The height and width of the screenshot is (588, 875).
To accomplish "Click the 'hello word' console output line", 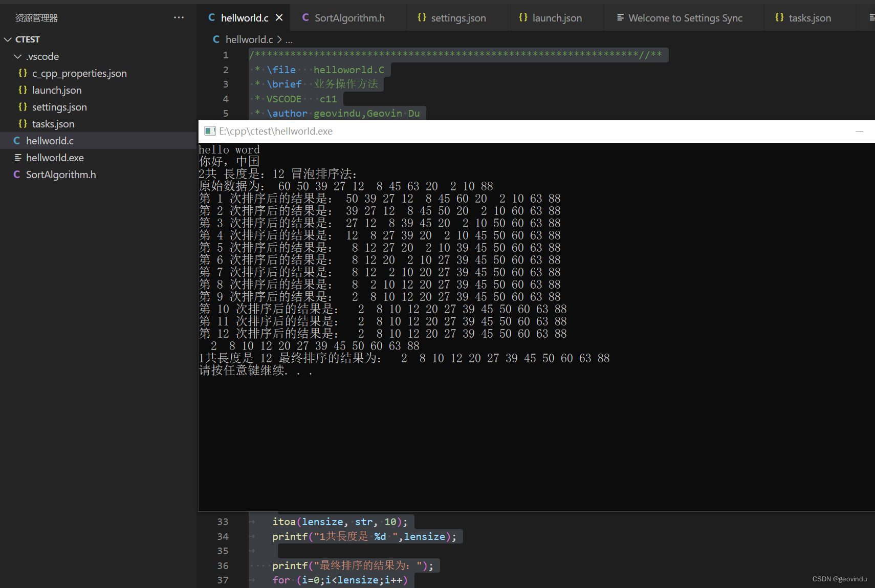I will coord(229,149).
